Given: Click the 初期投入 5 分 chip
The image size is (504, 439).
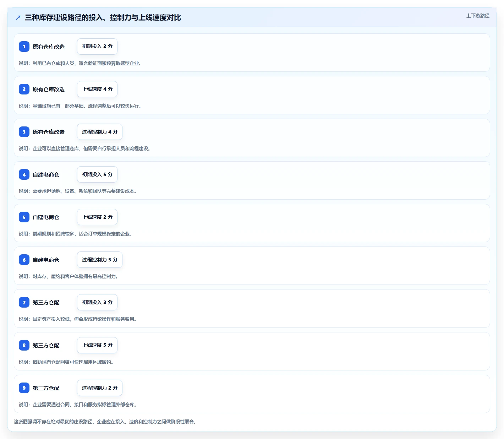Looking at the screenshot, I should point(97,174).
